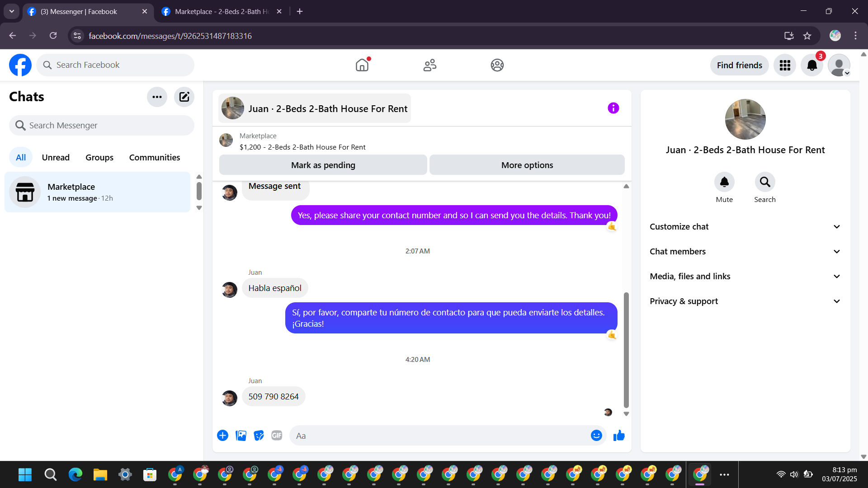Open more actions plus icon
The image size is (868, 488).
(222, 436)
